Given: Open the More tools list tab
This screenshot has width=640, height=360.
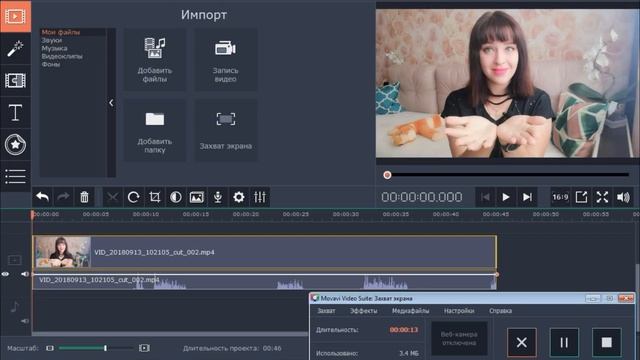Looking at the screenshot, I should [15, 176].
